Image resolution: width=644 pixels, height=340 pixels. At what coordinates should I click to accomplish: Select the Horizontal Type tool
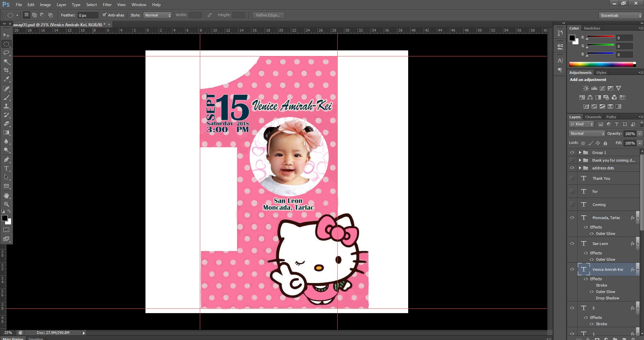pos(6,168)
